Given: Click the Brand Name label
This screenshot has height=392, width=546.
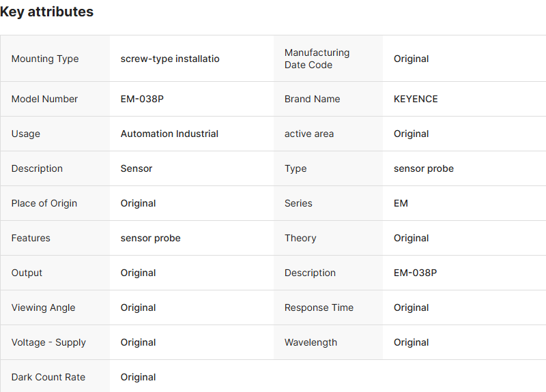Looking at the screenshot, I should click(312, 99).
